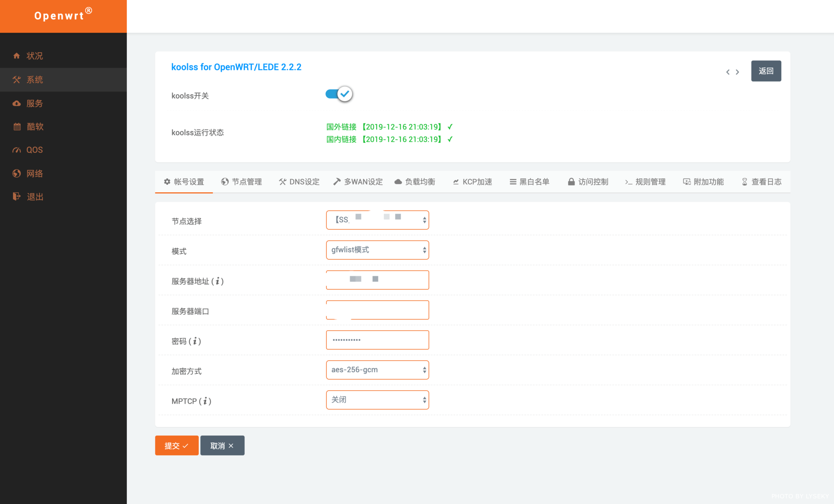Click the cloud icon on 负载均衡 tab
834x504 pixels.
398,181
